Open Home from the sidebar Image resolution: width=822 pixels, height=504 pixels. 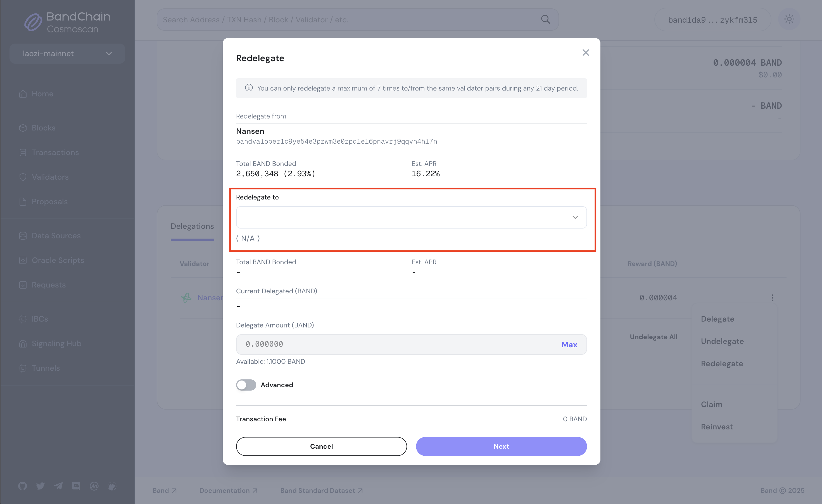coord(42,94)
